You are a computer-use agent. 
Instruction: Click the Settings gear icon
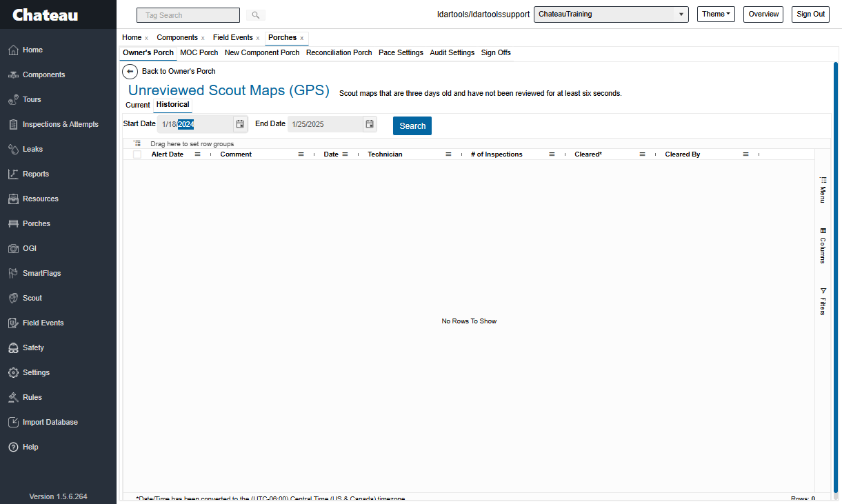tap(13, 372)
